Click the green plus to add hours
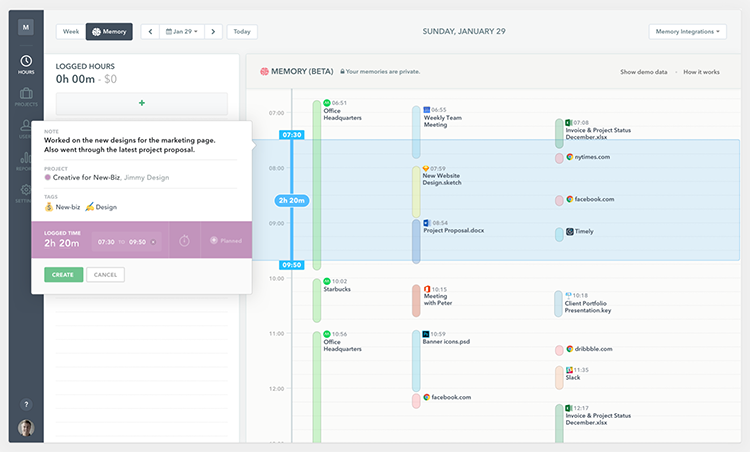Image resolution: width=750 pixels, height=452 pixels. (141, 103)
